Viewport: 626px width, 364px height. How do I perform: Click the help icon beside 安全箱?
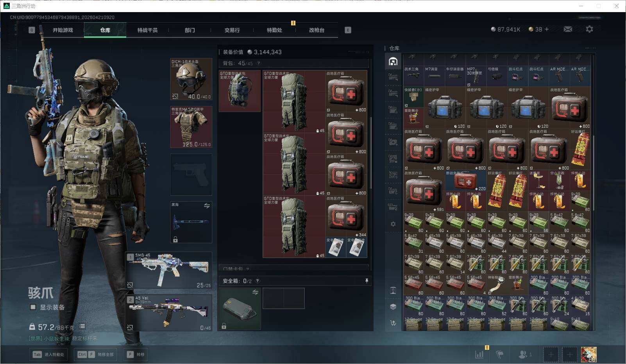coord(257,281)
